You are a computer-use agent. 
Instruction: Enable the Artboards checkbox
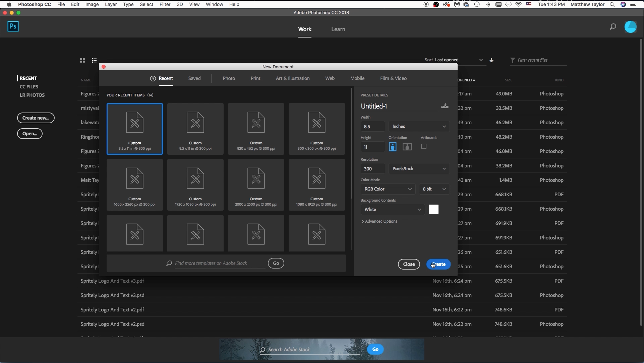click(424, 146)
